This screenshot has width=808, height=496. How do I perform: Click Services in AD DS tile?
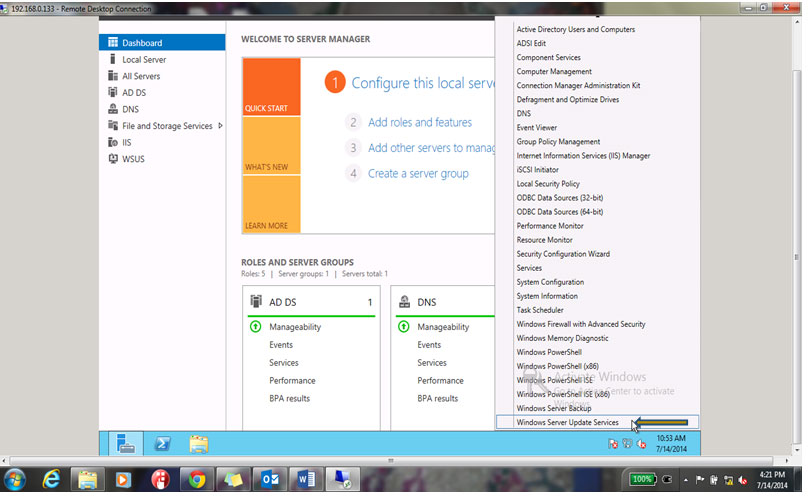coord(283,363)
